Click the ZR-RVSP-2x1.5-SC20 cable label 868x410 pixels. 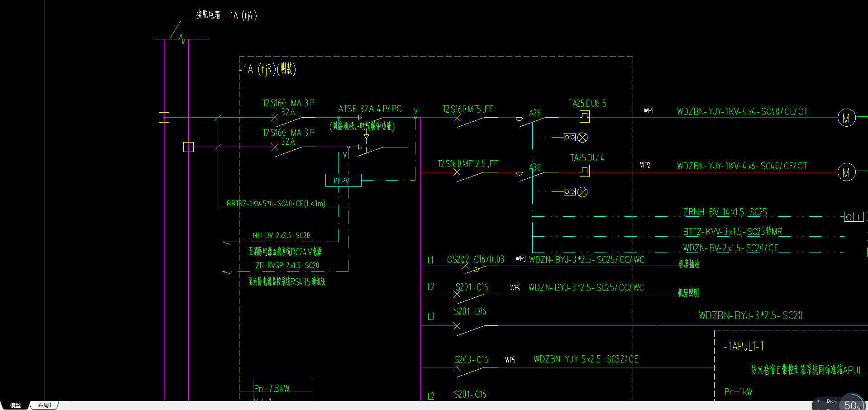point(287,266)
